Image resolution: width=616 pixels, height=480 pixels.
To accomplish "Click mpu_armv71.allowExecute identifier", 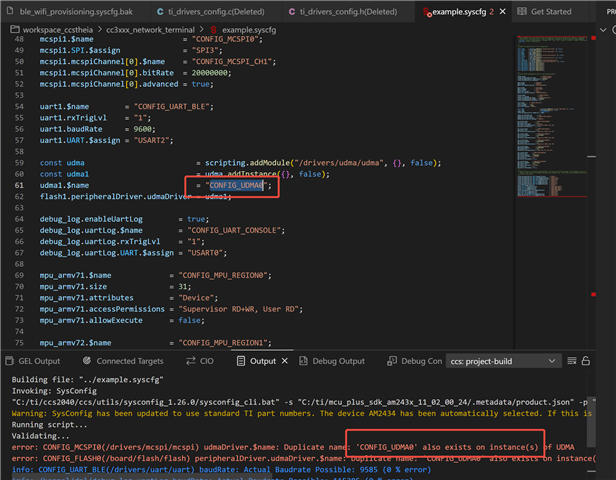I will (91, 320).
